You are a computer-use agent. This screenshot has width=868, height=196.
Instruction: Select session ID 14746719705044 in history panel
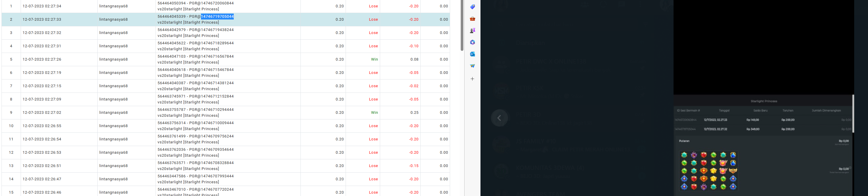pyautogui.click(x=685, y=129)
